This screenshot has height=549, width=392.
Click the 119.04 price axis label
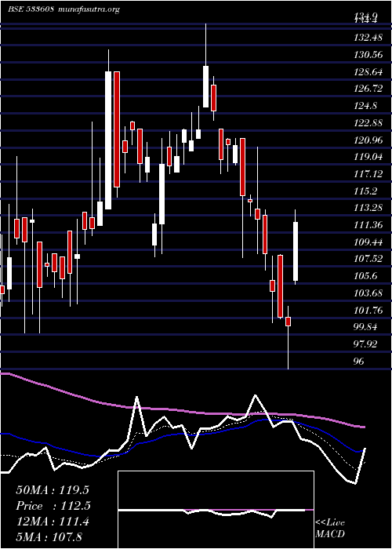[x=368, y=157]
